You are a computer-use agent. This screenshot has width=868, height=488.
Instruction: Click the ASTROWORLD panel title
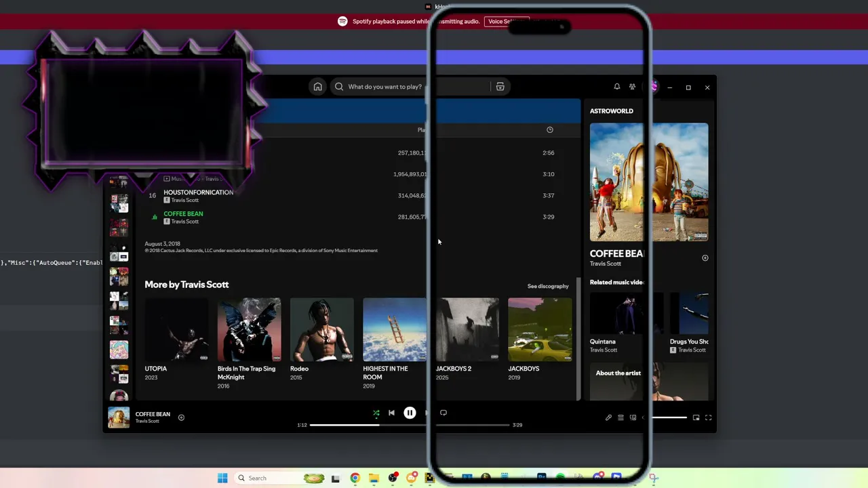coord(612,111)
